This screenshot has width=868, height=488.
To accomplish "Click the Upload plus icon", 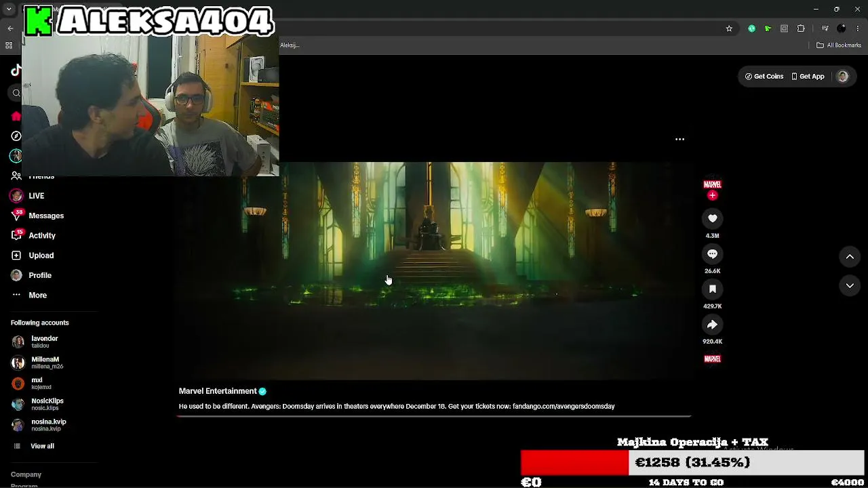I will pyautogui.click(x=16, y=256).
